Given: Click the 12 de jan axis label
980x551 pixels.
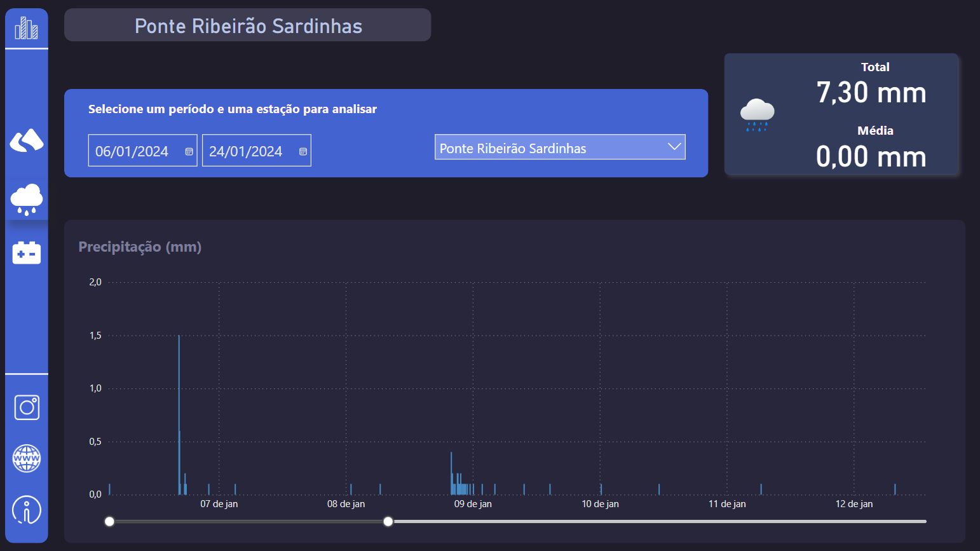Looking at the screenshot, I should pyautogui.click(x=854, y=504).
